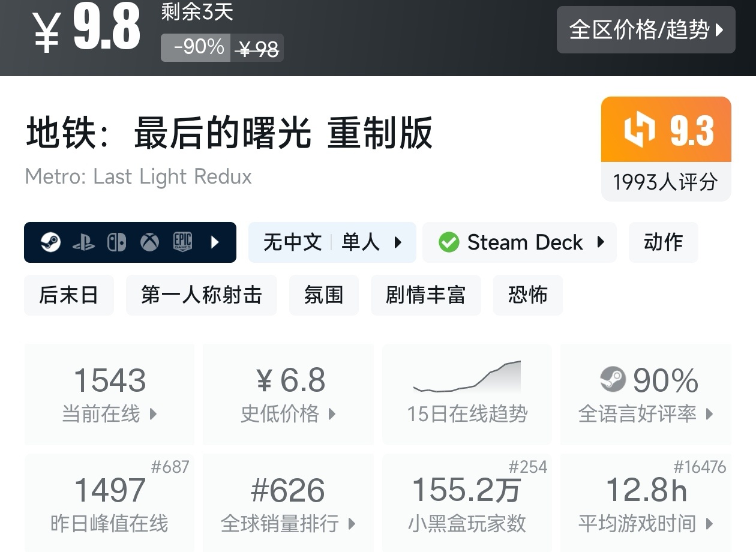756x552 pixels.
Task: Expand the platform list arrow
Action: pyautogui.click(x=215, y=242)
